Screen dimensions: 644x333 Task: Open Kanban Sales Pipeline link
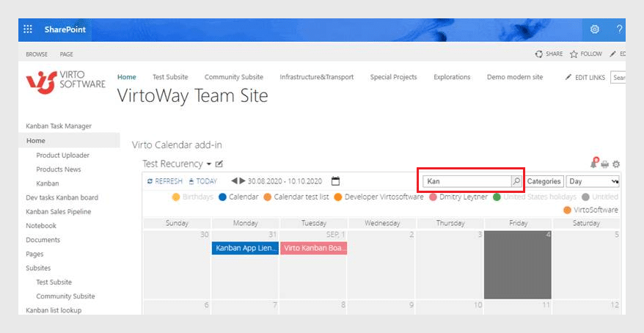(59, 211)
